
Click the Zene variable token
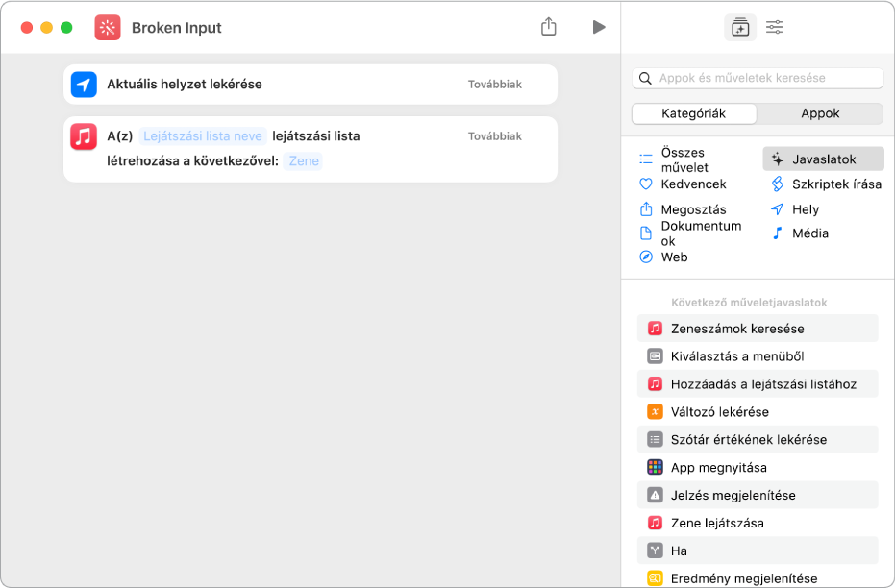304,160
